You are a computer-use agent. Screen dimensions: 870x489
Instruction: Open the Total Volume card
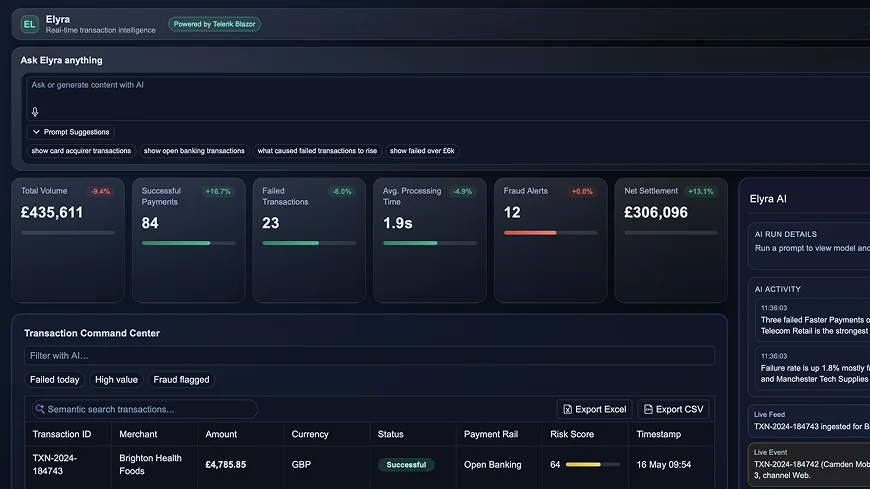coord(68,240)
